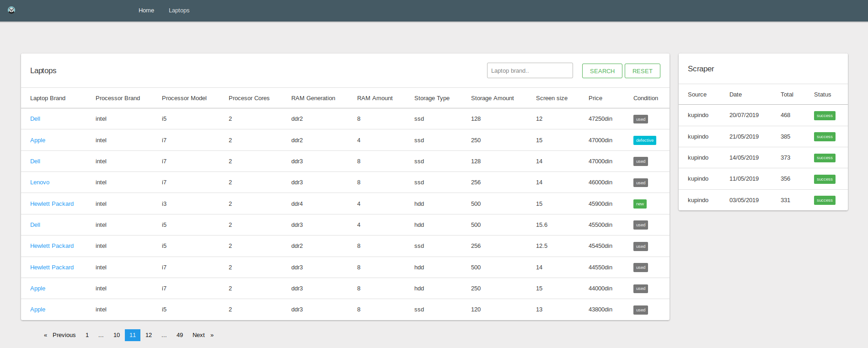Click storage amount 120 cell
Screen dimensions: 868x348
click(476, 310)
